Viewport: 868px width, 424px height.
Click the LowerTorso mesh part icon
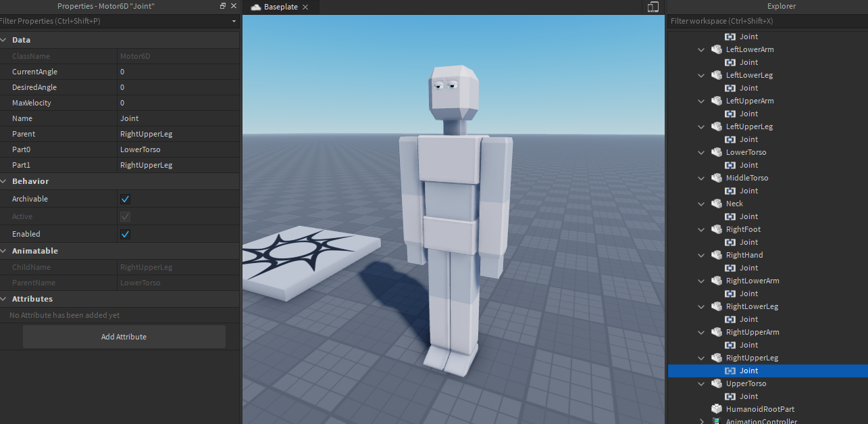coord(717,152)
